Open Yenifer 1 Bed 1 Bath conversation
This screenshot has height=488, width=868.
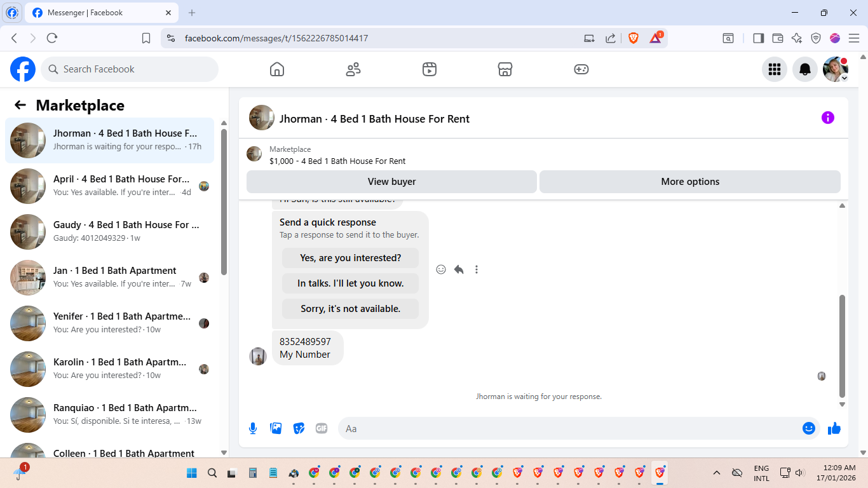coord(109,323)
